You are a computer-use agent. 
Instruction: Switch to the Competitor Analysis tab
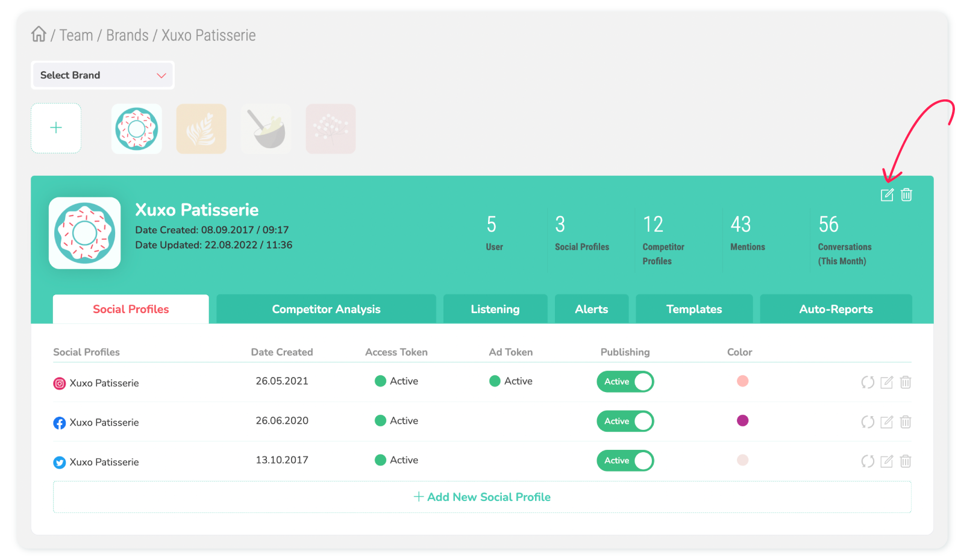(x=326, y=309)
